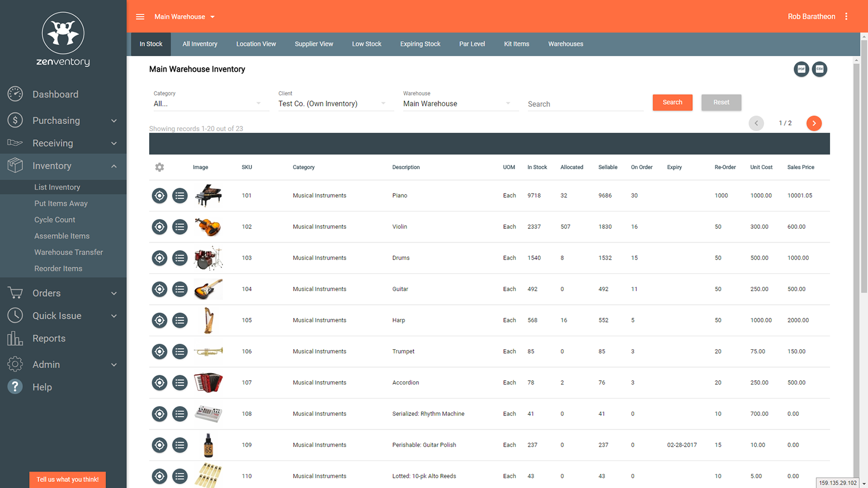Select the Dashboard icon in the sidebar
Image resolution: width=868 pixels, height=488 pixels.
tap(15, 94)
